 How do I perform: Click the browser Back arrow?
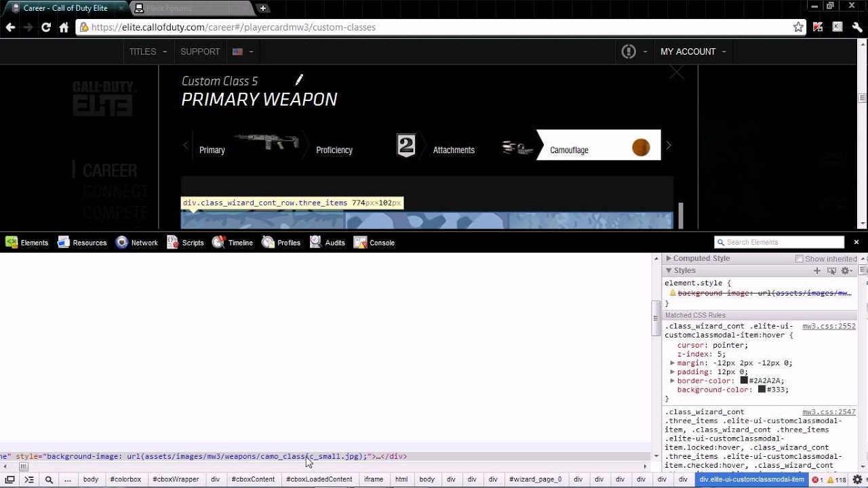coord(10,27)
